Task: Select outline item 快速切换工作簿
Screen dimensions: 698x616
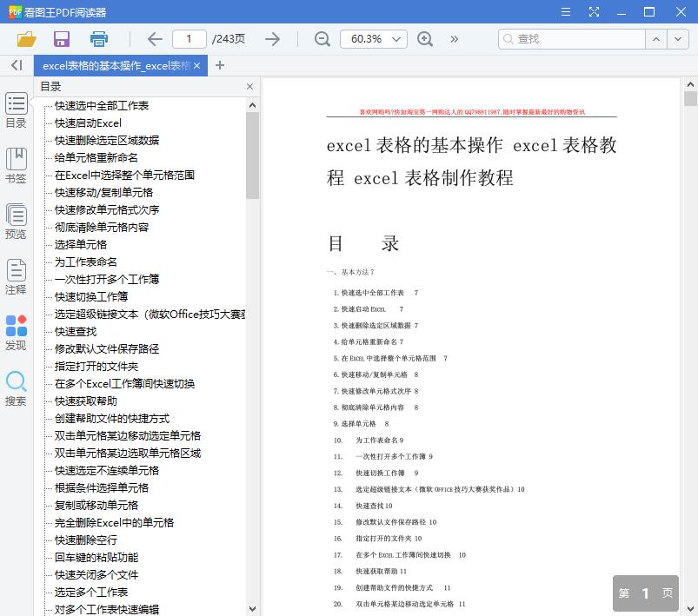Action: click(x=91, y=296)
